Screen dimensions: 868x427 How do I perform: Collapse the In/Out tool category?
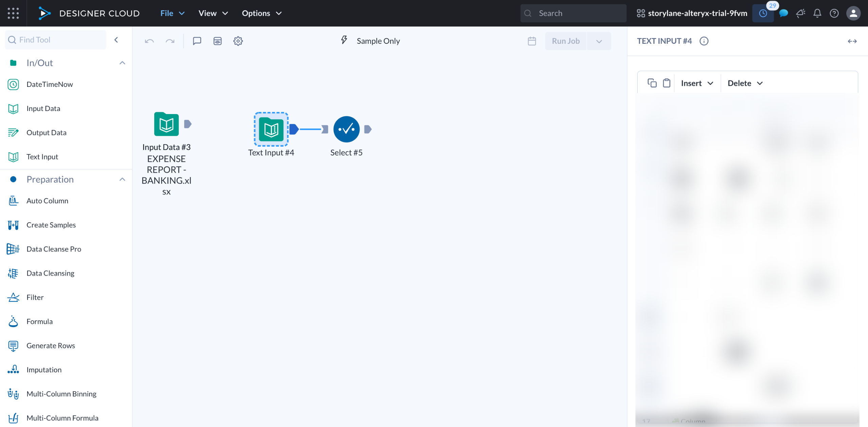point(122,63)
